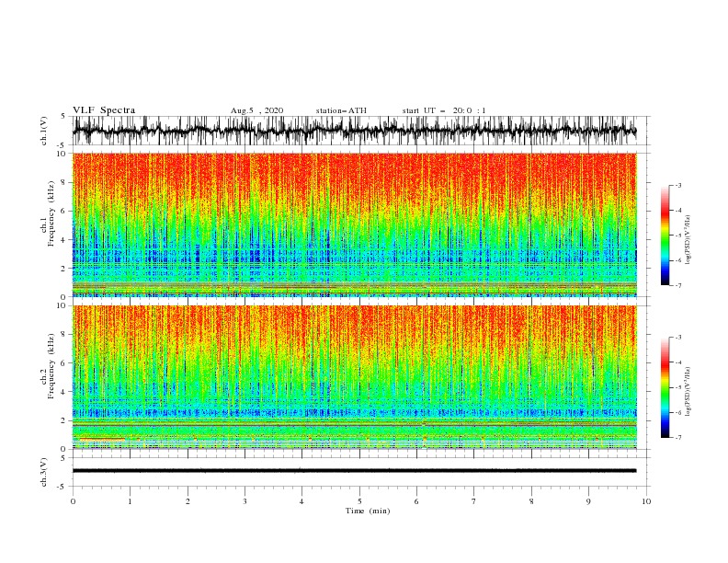Click the "-3" label on ch.1 color bar

[678, 185]
